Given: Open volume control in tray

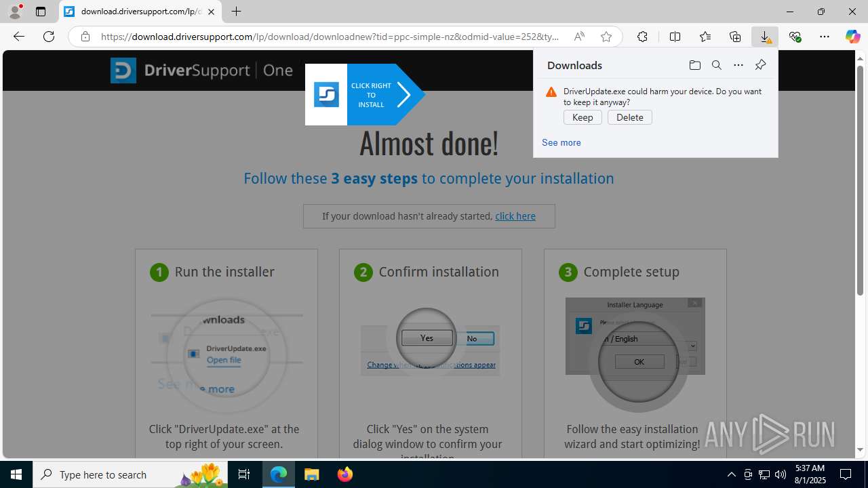Looking at the screenshot, I should coord(780,474).
